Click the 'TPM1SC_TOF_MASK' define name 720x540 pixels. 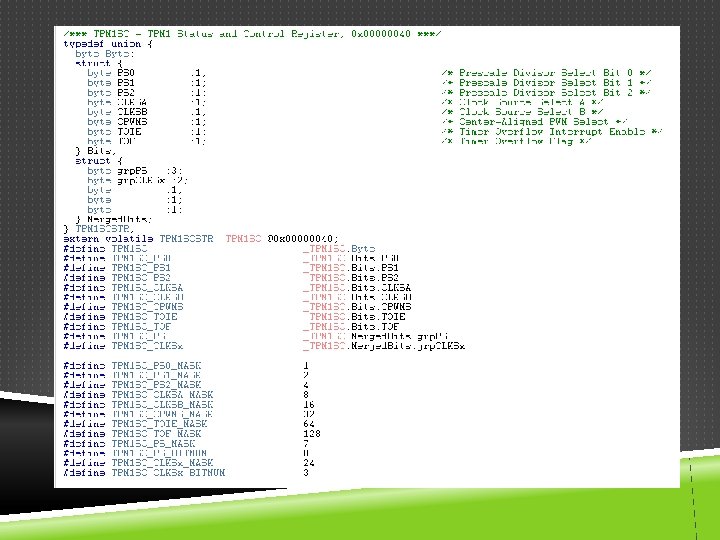[156, 434]
